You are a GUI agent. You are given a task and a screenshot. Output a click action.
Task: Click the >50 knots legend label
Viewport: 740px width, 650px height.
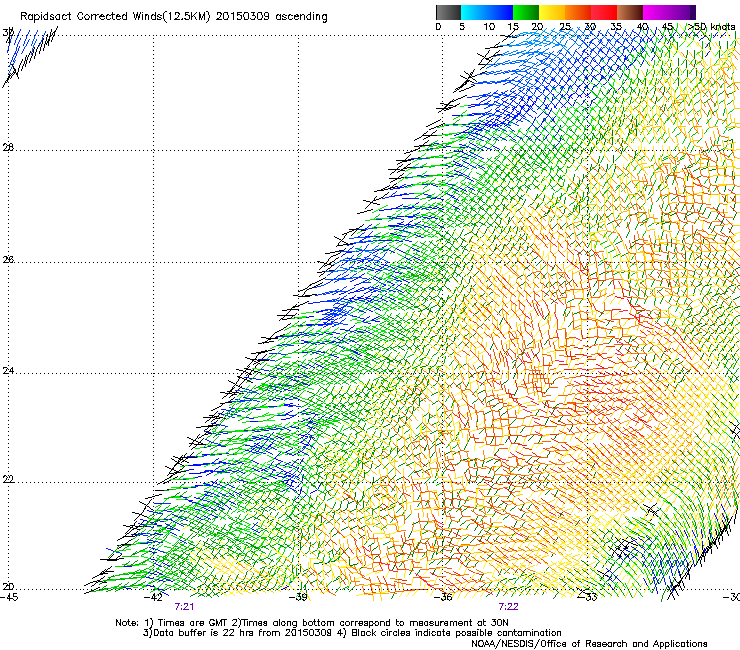(x=711, y=27)
